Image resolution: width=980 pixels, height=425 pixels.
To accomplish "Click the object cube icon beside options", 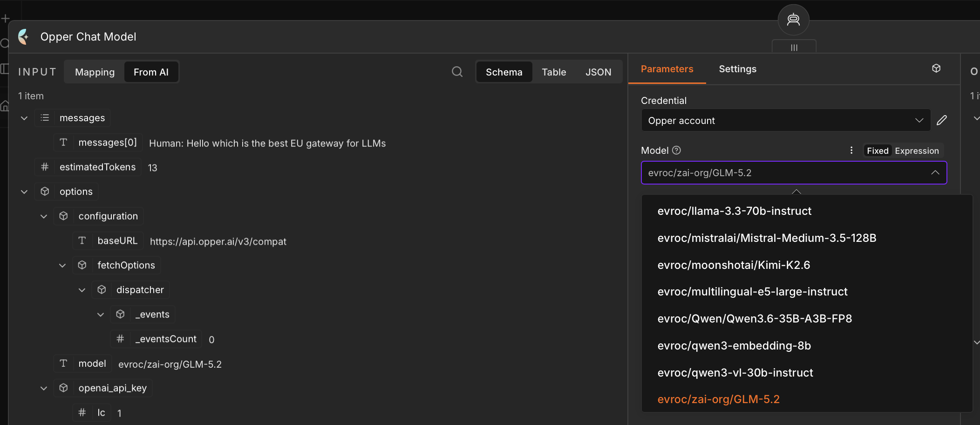I will [x=45, y=192].
